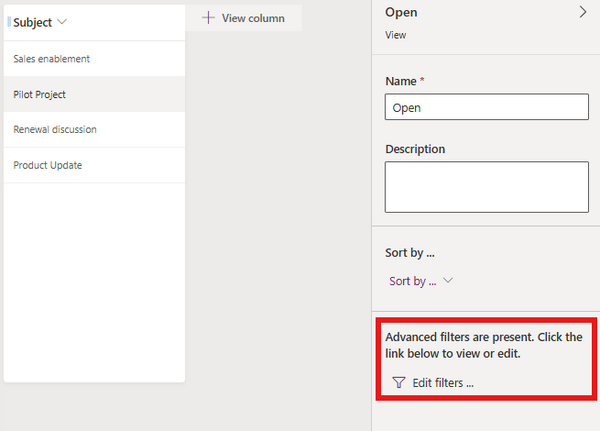Choose the Renewal discussion row
Screen dimensions: 600x431
coord(94,130)
